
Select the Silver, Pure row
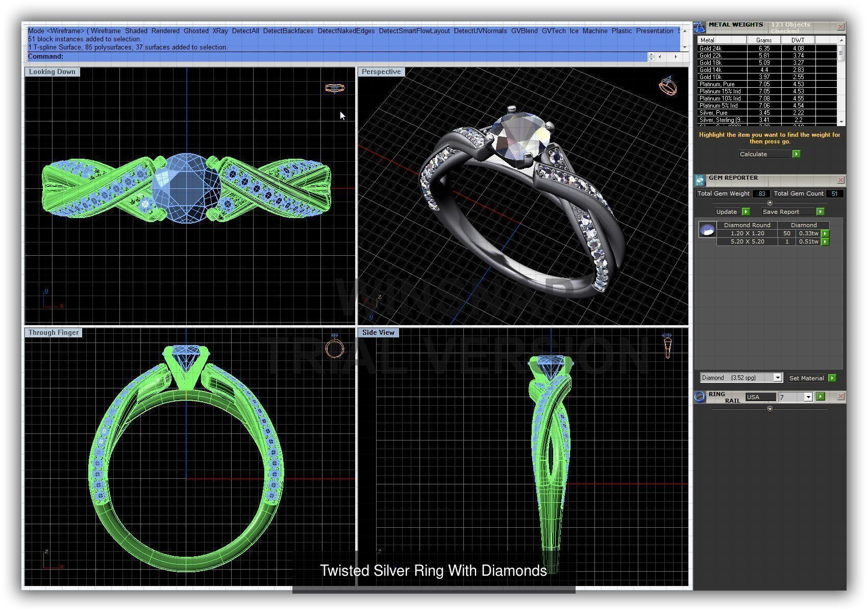[767, 113]
